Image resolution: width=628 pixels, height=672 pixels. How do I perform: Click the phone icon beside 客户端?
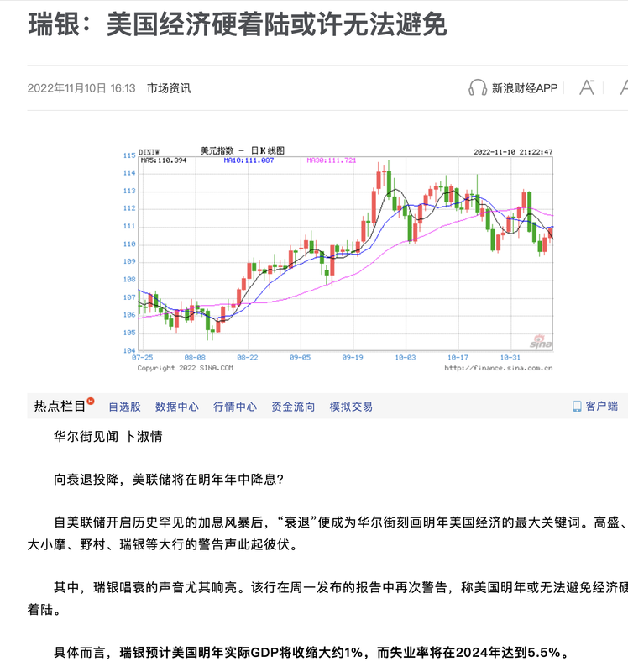click(577, 406)
